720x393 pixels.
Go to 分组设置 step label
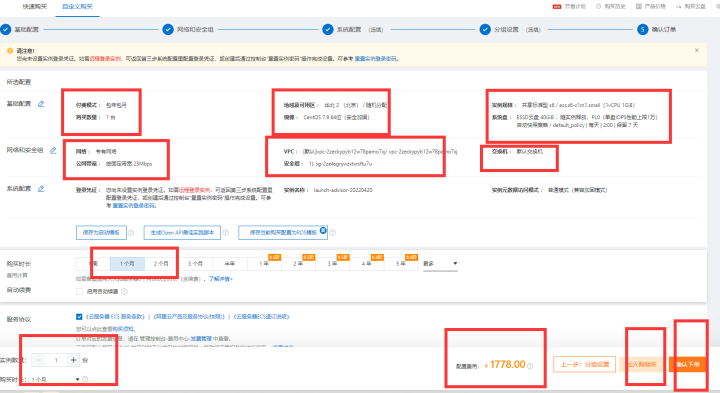pos(506,29)
